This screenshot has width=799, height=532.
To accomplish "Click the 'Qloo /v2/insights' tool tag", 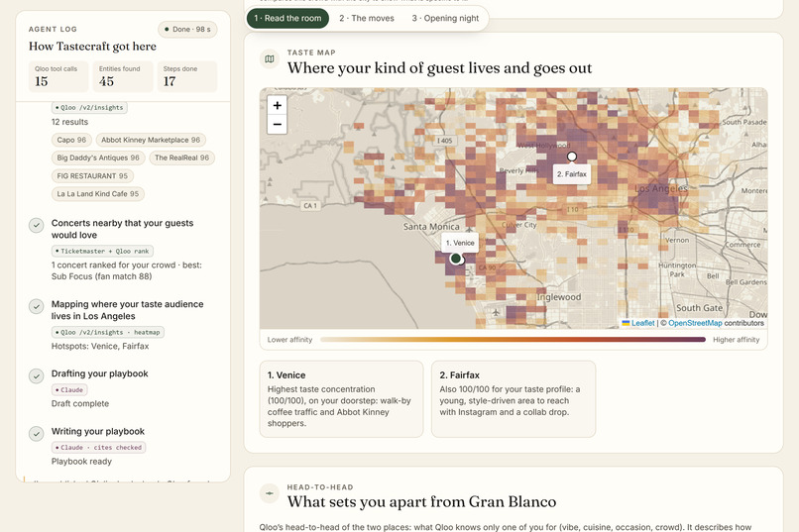I will [x=89, y=107].
